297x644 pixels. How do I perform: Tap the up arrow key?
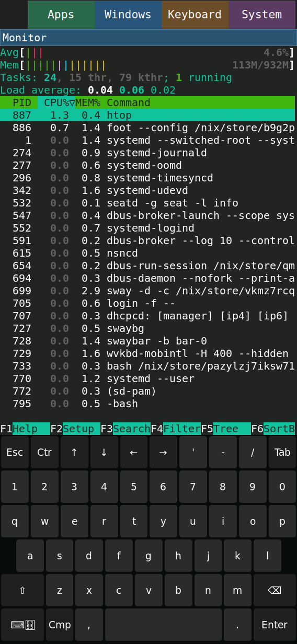(74, 452)
